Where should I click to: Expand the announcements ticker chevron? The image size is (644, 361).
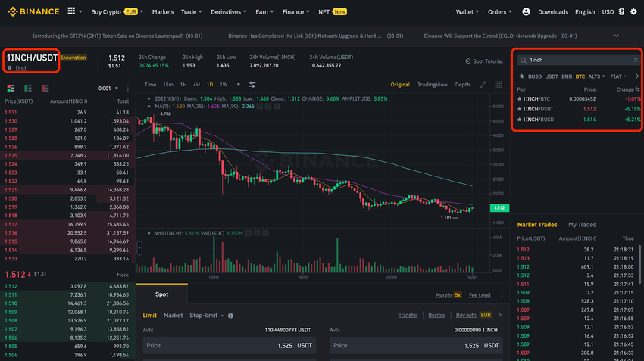click(x=617, y=36)
